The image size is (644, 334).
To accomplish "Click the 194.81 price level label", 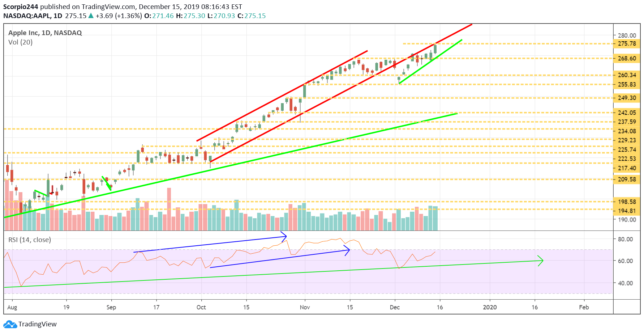I will (627, 211).
